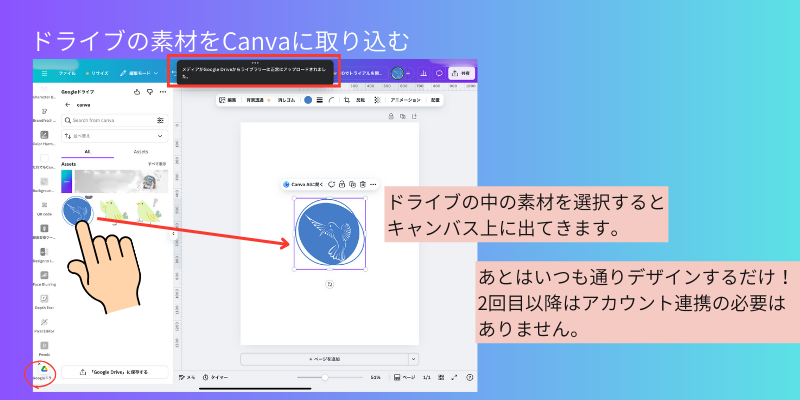Open the 配置 position option

(435, 100)
